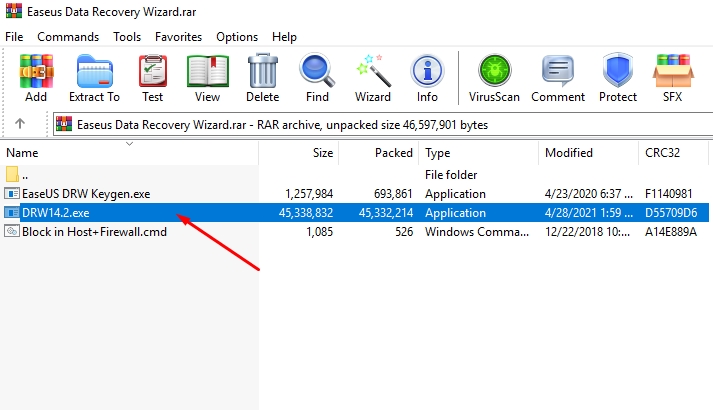The height and width of the screenshot is (410, 713).
Task: Click the EaseUS DRW Keygen.exe file icon
Action: click(12, 194)
